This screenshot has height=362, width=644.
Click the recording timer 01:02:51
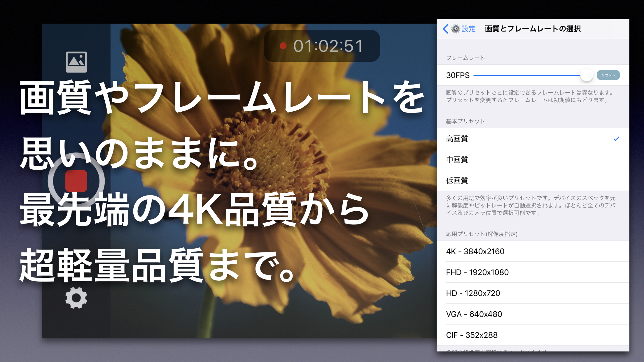point(328,46)
